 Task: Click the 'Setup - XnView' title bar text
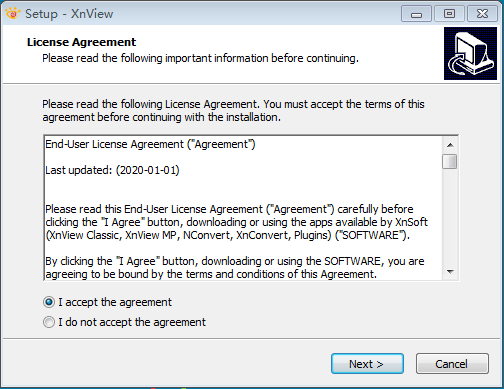point(69,14)
